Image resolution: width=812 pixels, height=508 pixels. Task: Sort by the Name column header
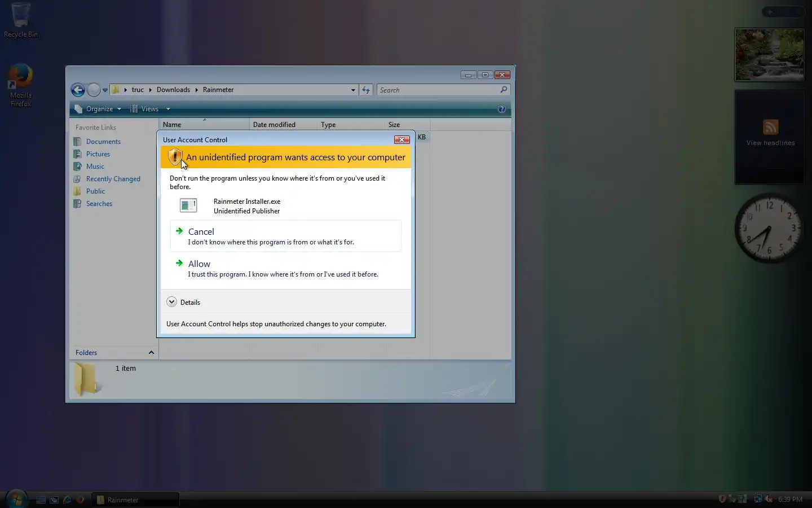pos(204,125)
